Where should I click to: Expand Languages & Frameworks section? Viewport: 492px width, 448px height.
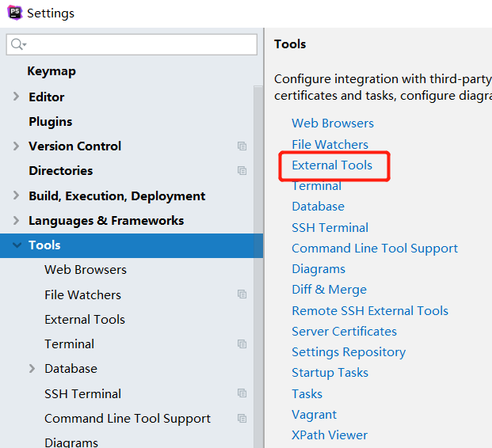coord(16,220)
